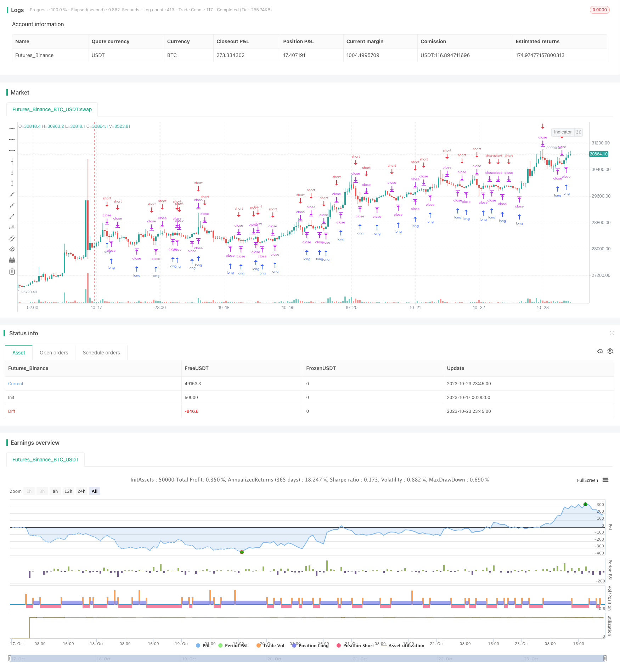Choose the Fibonacci retracement lines tool
This screenshot has width=620, height=672.
12,260
